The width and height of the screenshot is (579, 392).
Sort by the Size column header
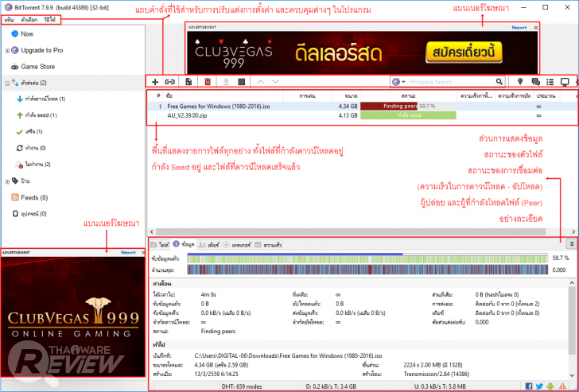345,96
